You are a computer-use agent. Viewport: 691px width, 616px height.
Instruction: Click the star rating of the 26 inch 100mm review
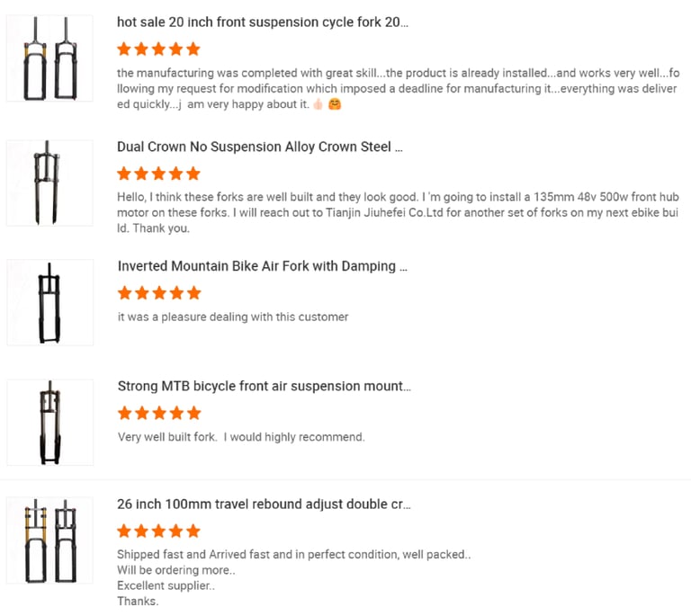(159, 531)
